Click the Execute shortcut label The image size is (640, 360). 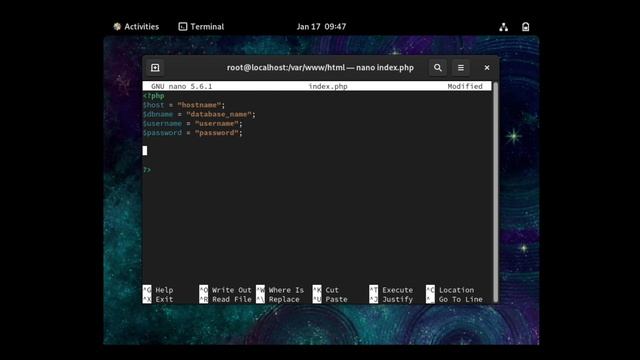(x=398, y=290)
